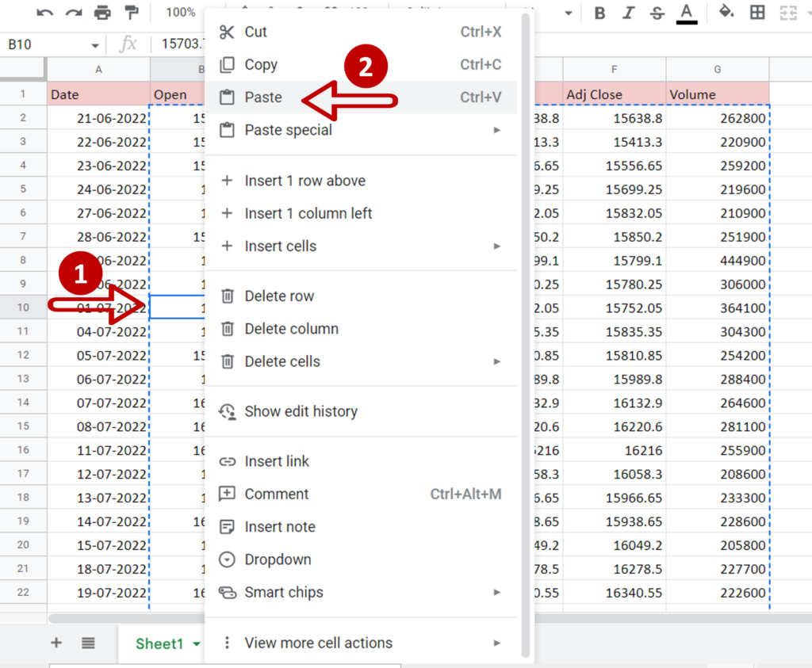Viewport: 812px width, 668px height.
Task: Open the Name box dropdown arrow
Action: pyautogui.click(x=95, y=45)
